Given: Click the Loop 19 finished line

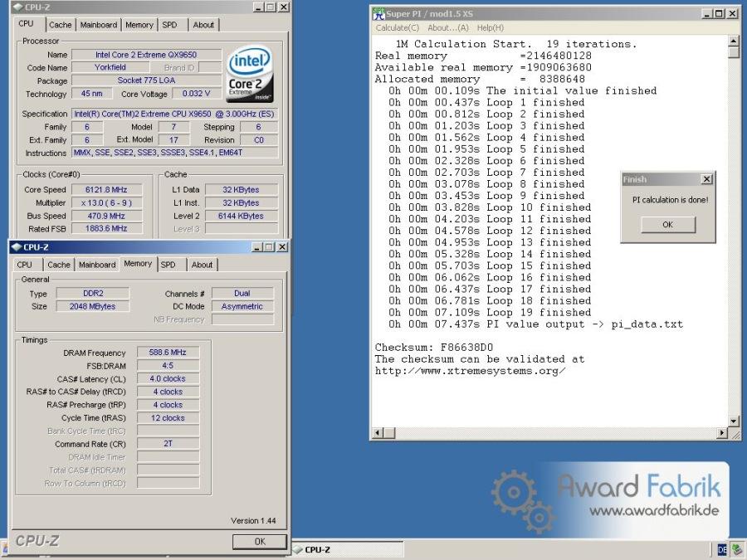Looking at the screenshot, I should coord(490,313).
